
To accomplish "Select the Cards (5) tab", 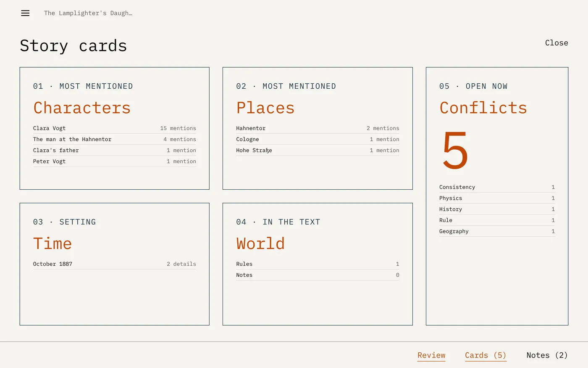I will tap(486, 355).
